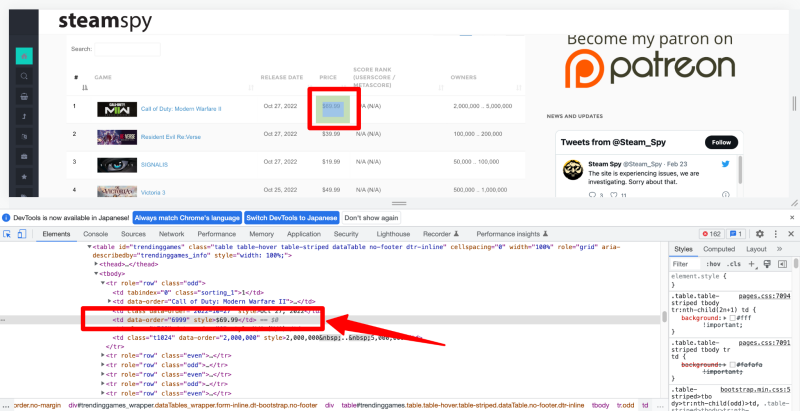Image resolution: width=800 pixels, height=411 pixels.
Task: Open the Become my patron Patreon banner
Action: [649, 60]
